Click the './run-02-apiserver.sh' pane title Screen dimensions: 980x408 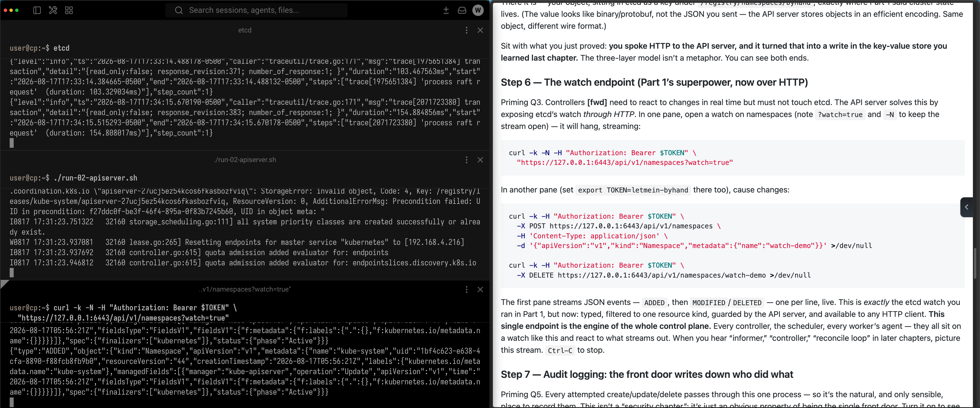pos(245,160)
